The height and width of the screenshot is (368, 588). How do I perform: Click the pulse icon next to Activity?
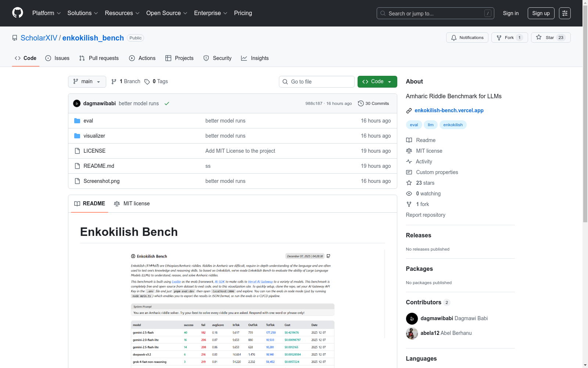pyautogui.click(x=409, y=162)
